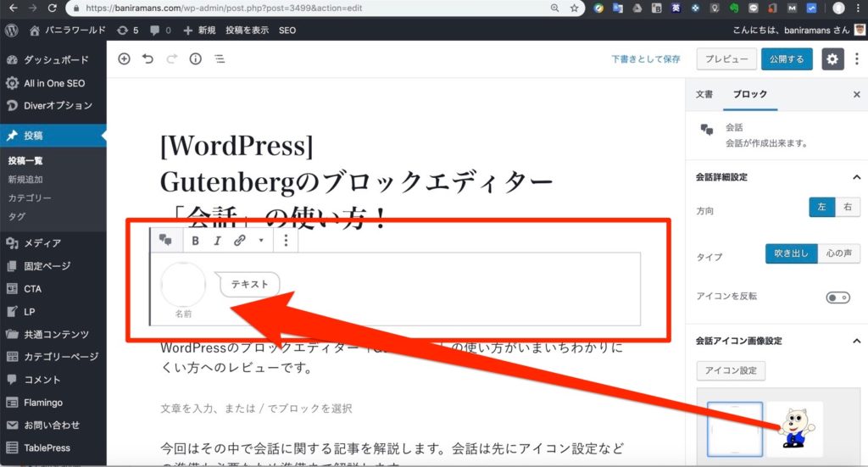
Task: Apply italic formatting in block toolbar
Action: click(217, 241)
